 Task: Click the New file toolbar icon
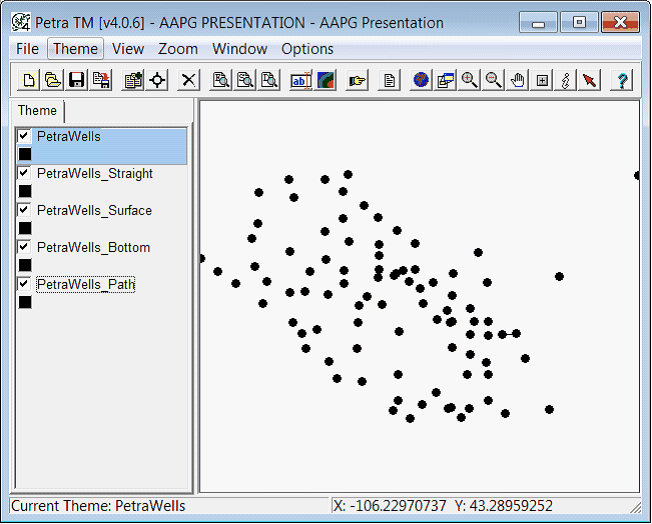[29, 80]
